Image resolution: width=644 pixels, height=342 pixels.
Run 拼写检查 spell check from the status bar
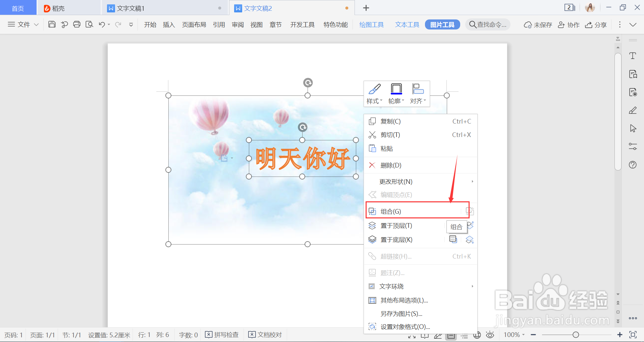pos(222,334)
